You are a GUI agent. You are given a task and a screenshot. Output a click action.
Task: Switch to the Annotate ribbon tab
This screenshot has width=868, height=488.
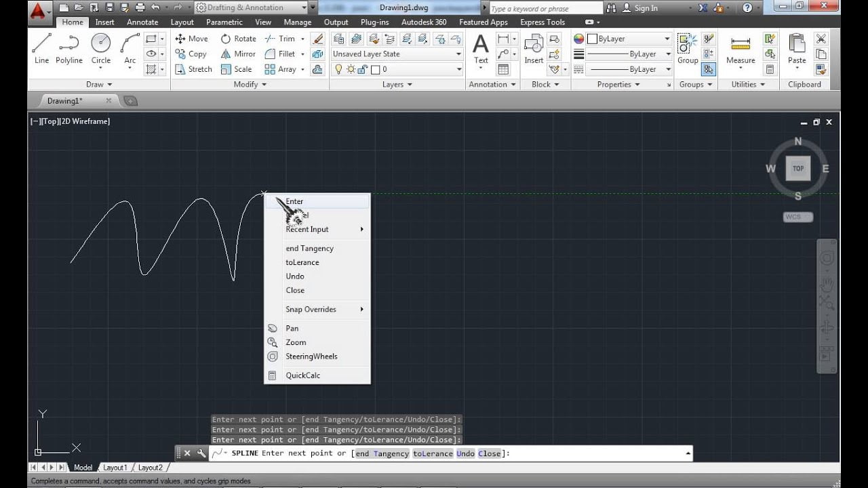pyautogui.click(x=142, y=22)
